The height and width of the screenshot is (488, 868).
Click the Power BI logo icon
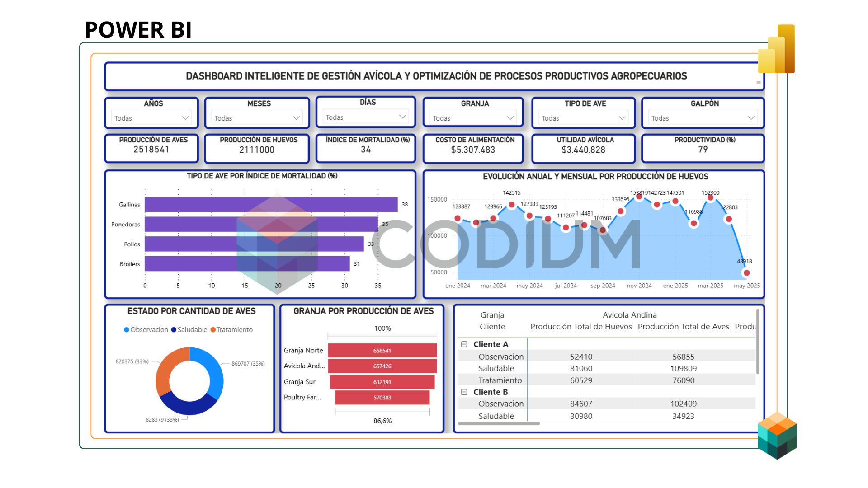click(776, 49)
